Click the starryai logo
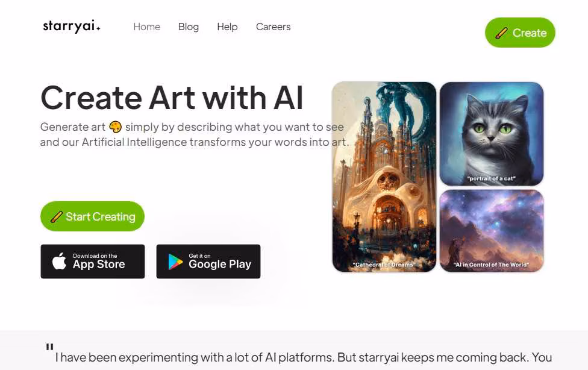Viewport: 588px width, 370px height. point(72,27)
